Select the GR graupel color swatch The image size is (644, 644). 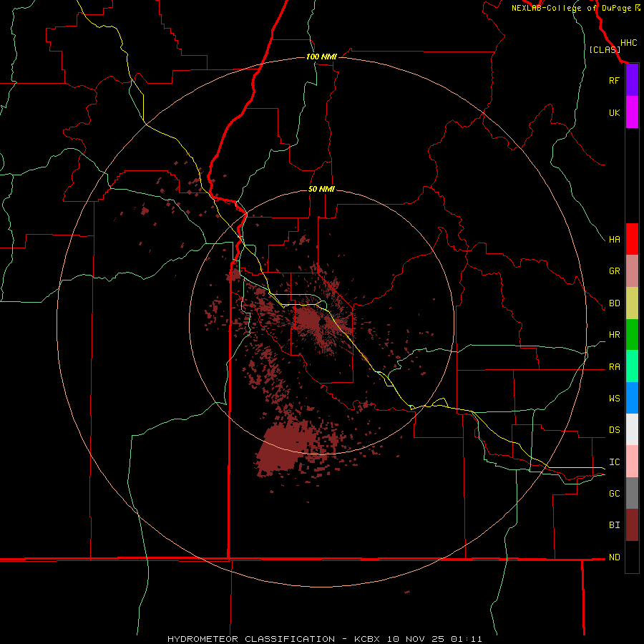pyautogui.click(x=632, y=271)
